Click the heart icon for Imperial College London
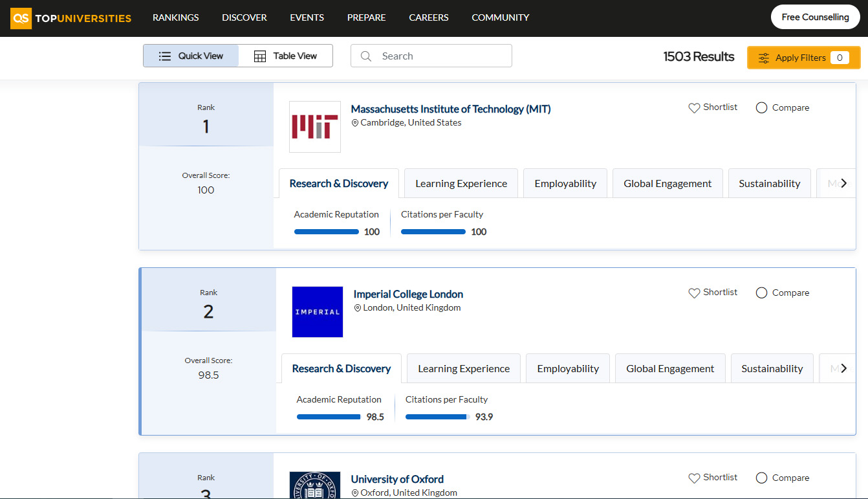 694,293
